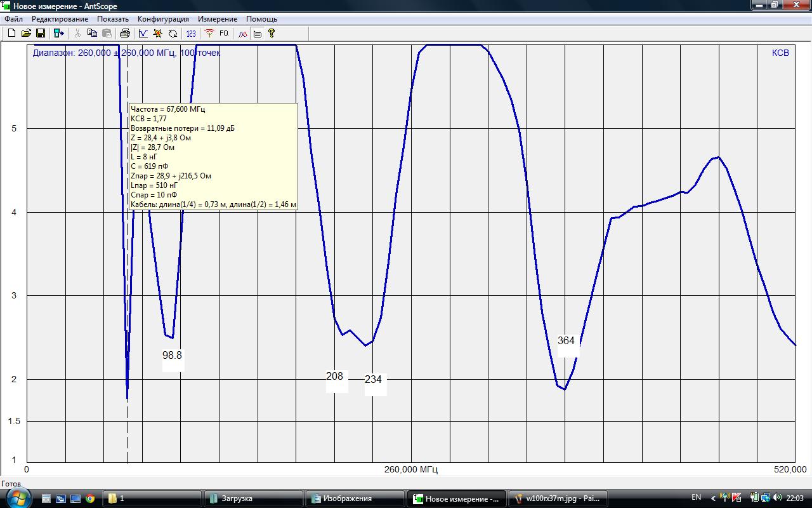Click the Cut scissors icon

[77, 33]
